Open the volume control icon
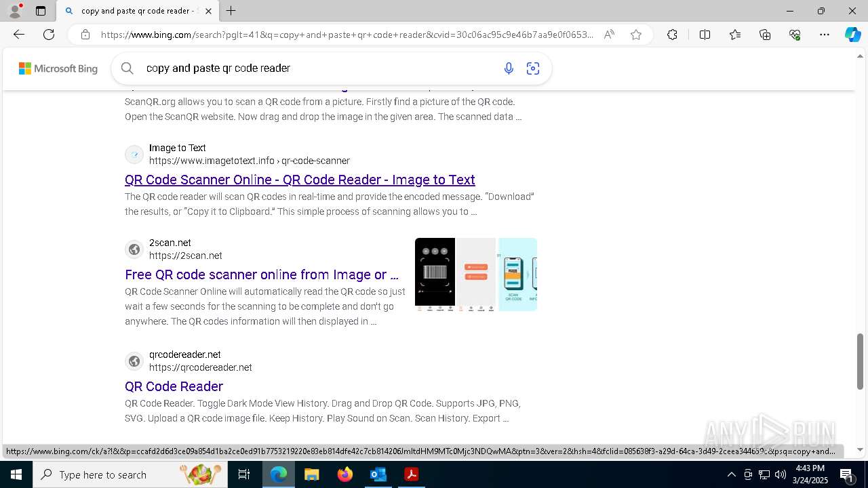Screen dimensions: 868x488 780,474
